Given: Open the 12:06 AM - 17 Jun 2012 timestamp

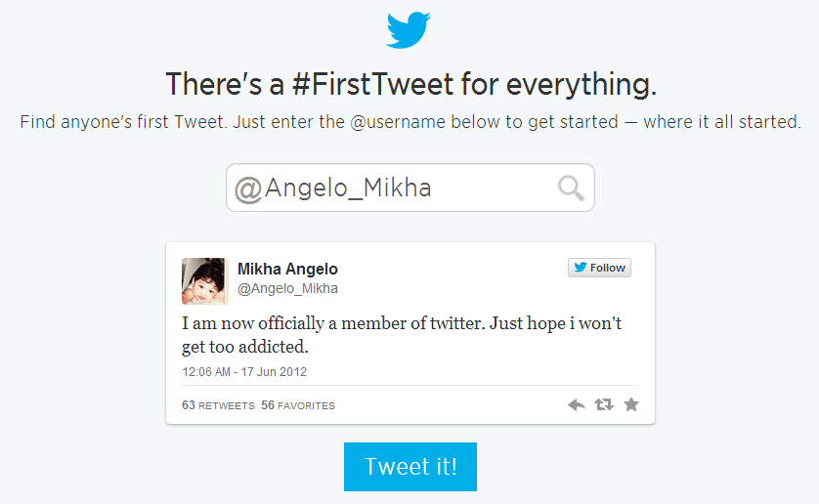Looking at the screenshot, I should (x=244, y=372).
